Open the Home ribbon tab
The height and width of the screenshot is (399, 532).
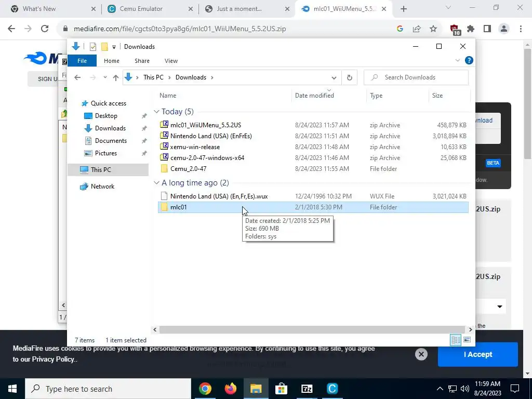click(x=112, y=61)
